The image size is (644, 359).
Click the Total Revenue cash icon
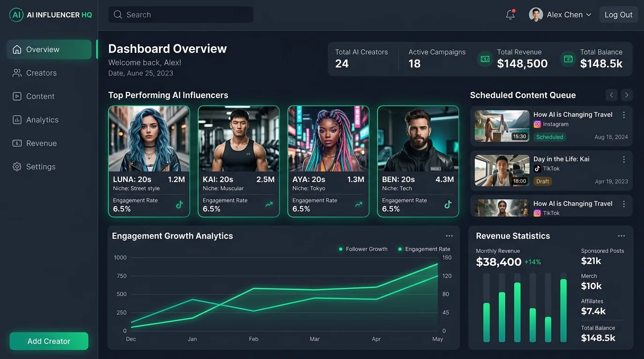click(485, 59)
